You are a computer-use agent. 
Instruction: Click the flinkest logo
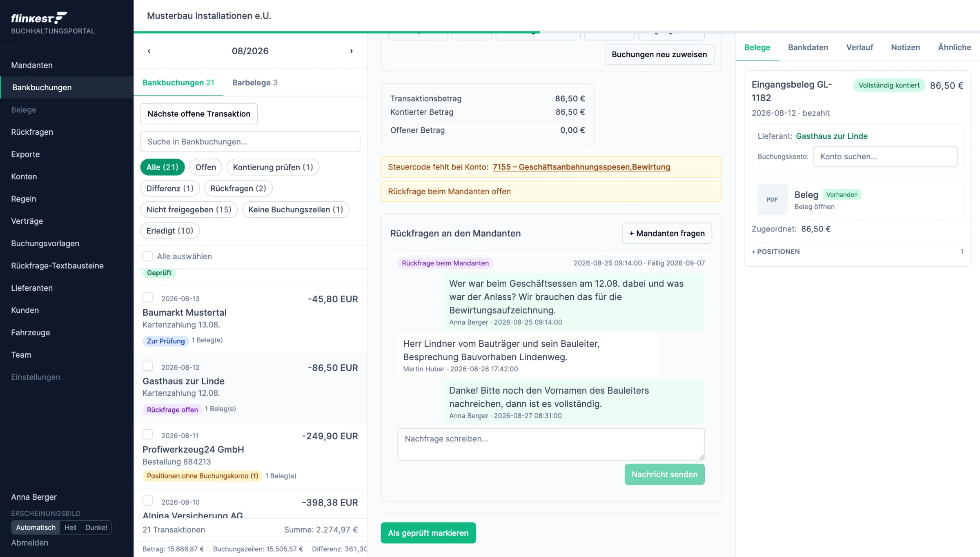(39, 18)
